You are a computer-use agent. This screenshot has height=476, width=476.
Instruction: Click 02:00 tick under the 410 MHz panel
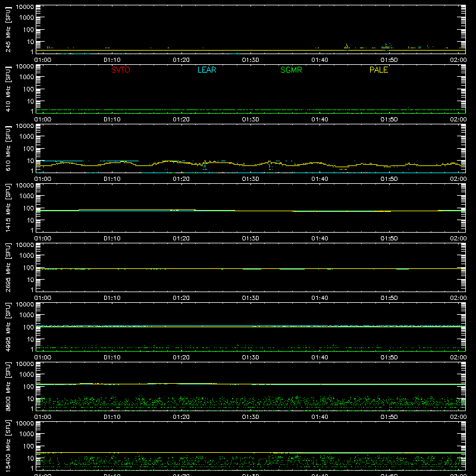(x=458, y=120)
